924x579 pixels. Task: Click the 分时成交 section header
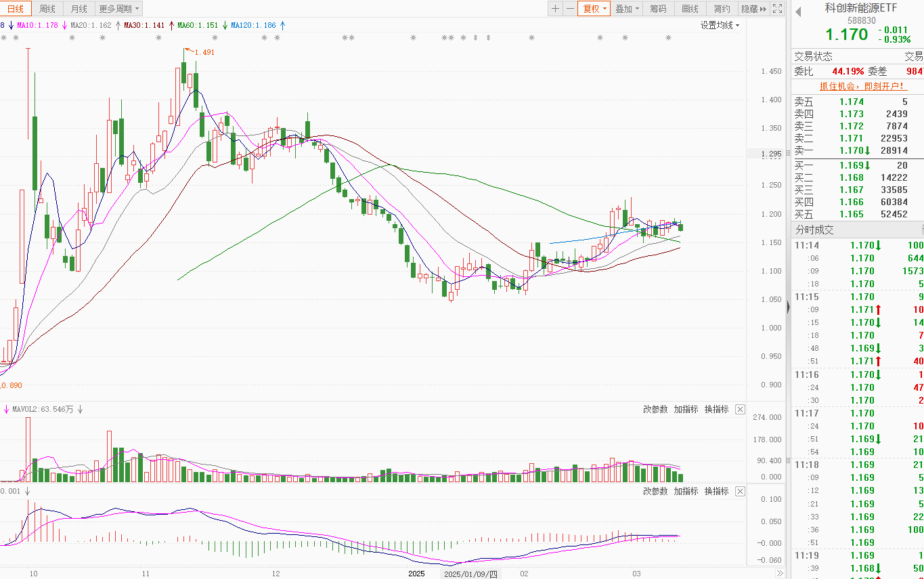(x=813, y=230)
